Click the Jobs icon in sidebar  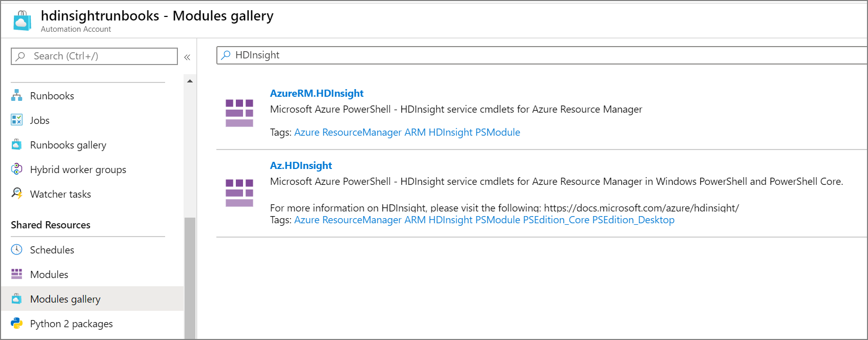[x=17, y=120]
